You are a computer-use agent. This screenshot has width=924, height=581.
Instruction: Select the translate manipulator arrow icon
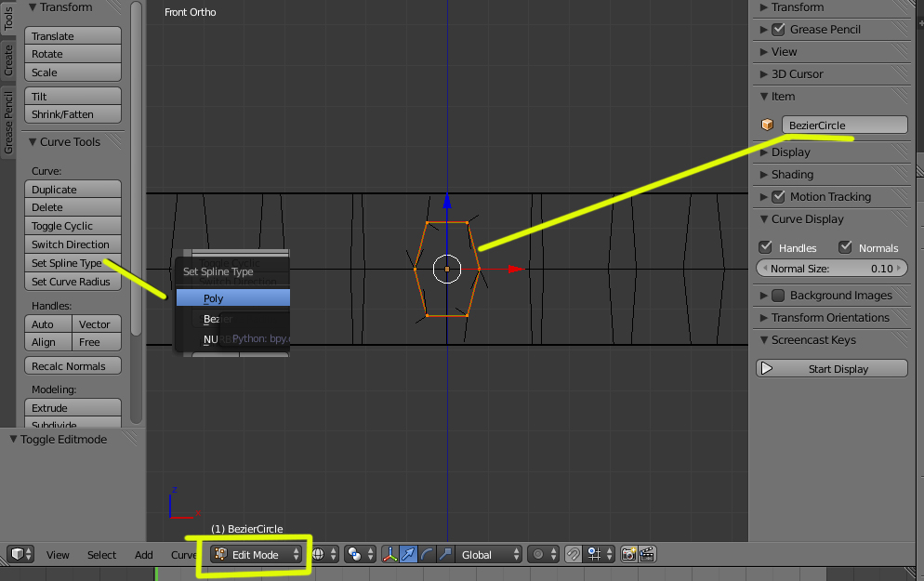coord(409,554)
